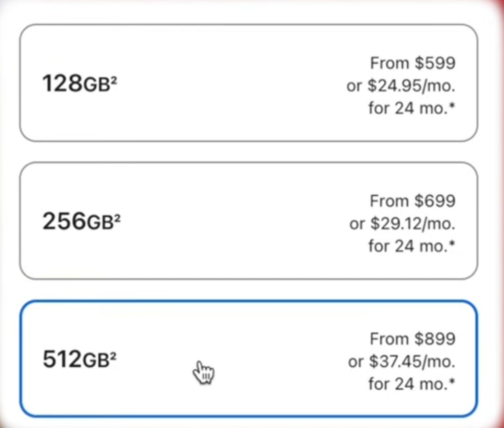Select the $29.12/mo. financing line

point(402,224)
